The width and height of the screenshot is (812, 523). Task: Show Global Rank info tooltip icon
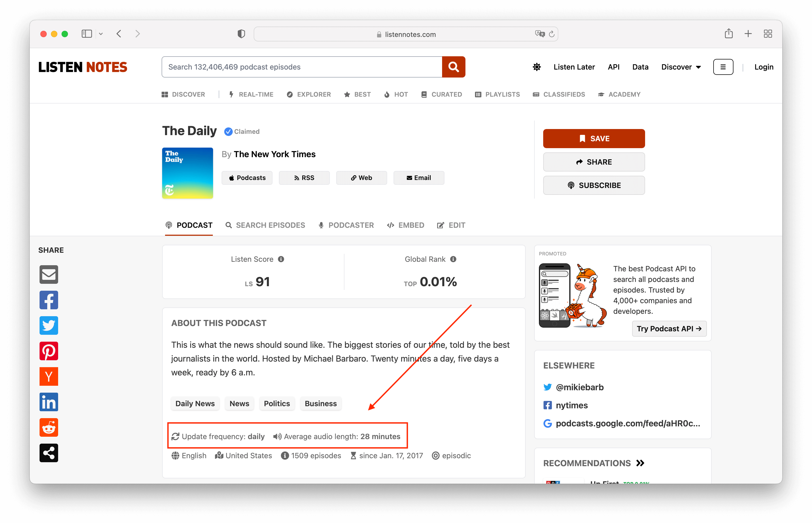[453, 259]
